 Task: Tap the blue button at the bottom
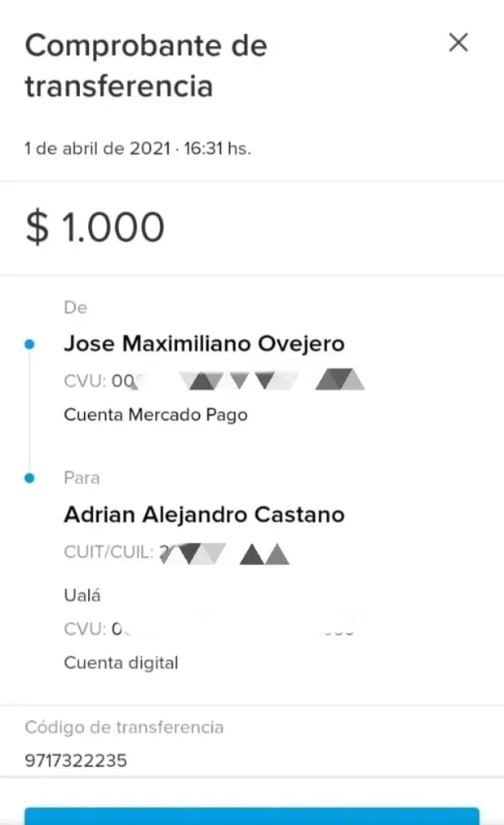coord(252,816)
